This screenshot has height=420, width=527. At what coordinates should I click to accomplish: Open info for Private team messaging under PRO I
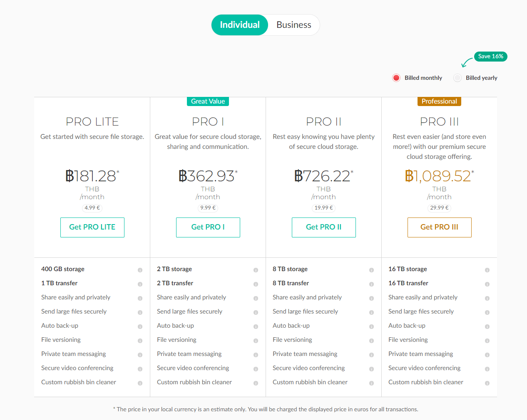click(x=256, y=354)
